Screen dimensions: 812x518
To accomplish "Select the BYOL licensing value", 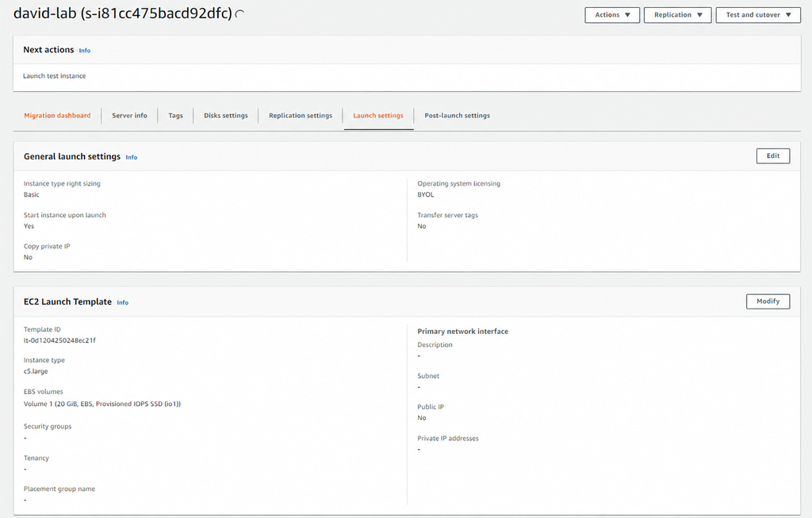I will coord(426,195).
